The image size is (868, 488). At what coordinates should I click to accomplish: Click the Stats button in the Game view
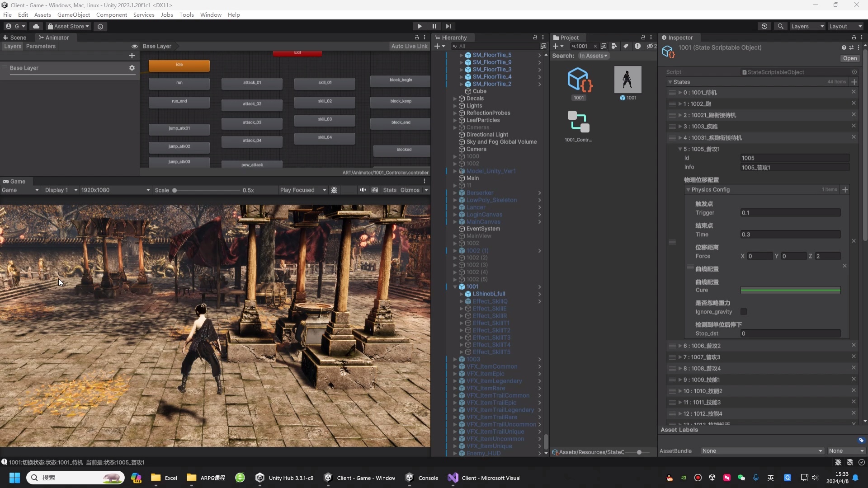390,190
